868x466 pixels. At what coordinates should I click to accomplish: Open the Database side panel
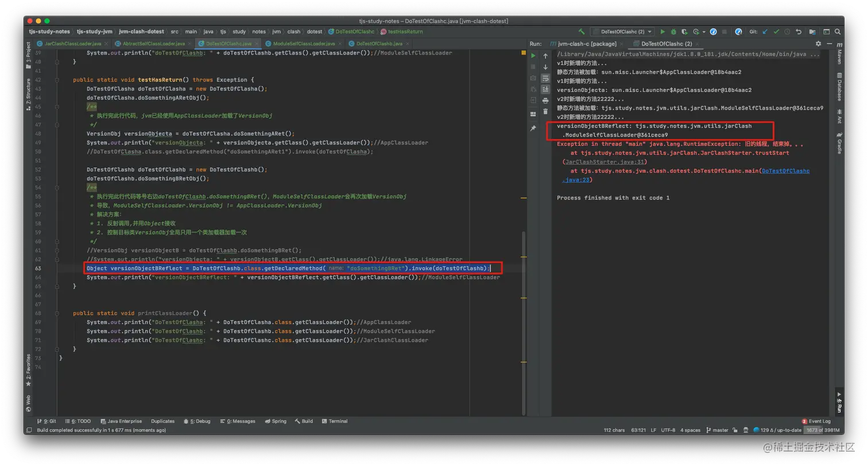click(839, 88)
